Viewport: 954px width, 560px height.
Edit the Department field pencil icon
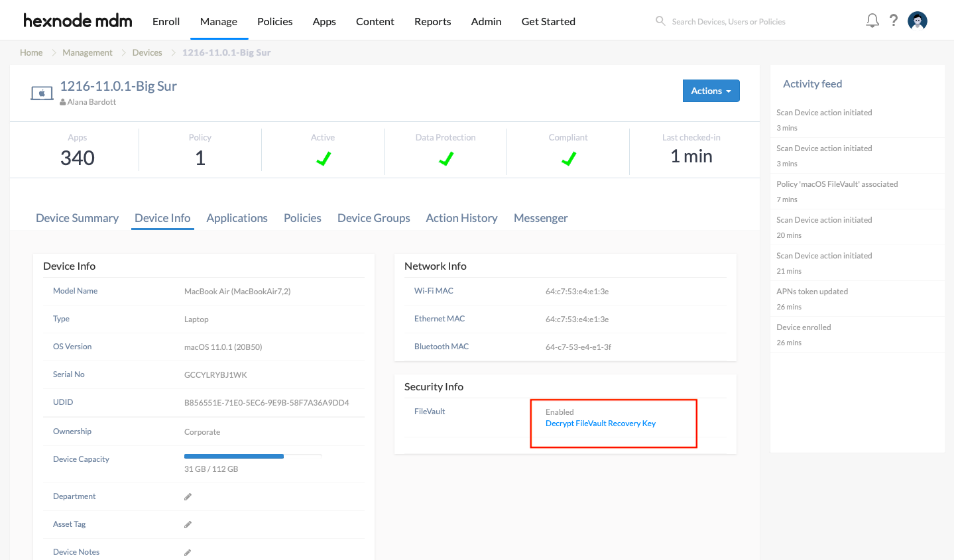click(x=188, y=496)
